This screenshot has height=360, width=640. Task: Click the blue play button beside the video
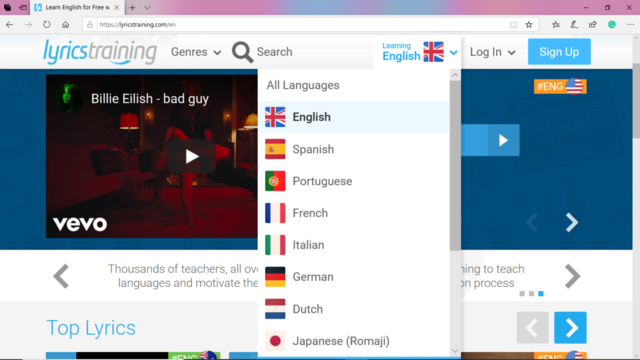coord(503,140)
